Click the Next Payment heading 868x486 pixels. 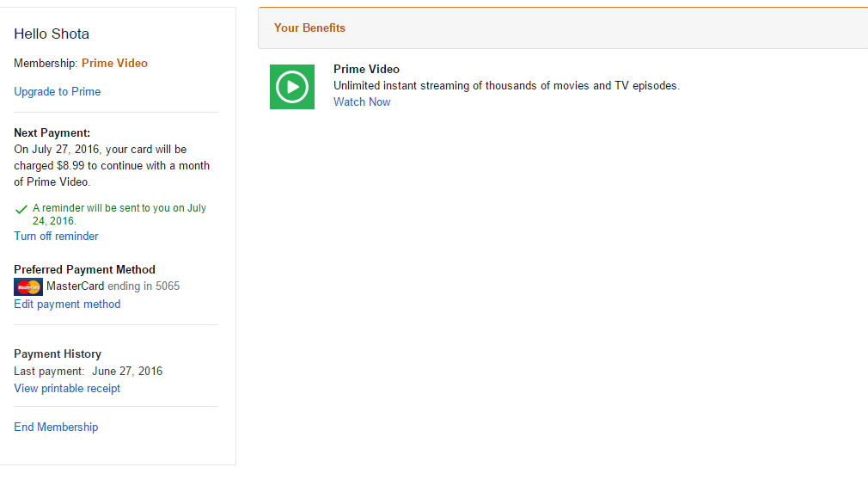52,133
